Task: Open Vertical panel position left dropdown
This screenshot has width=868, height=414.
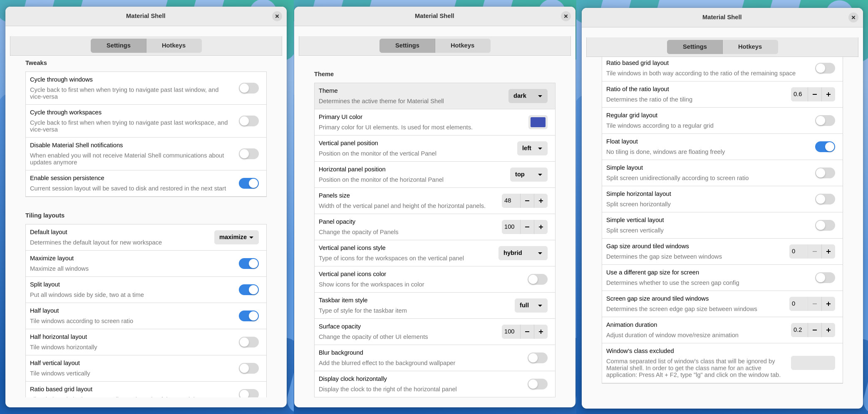Action: [x=532, y=148]
